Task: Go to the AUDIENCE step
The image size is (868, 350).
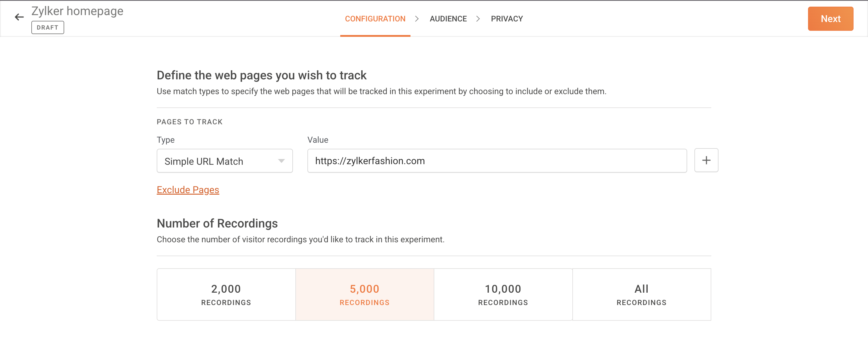Action: tap(448, 19)
